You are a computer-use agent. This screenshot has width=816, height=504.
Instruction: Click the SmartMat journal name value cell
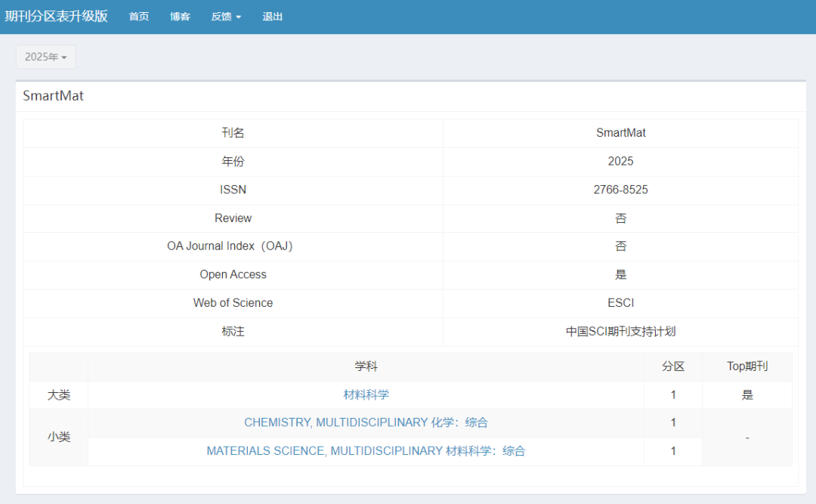(x=620, y=133)
